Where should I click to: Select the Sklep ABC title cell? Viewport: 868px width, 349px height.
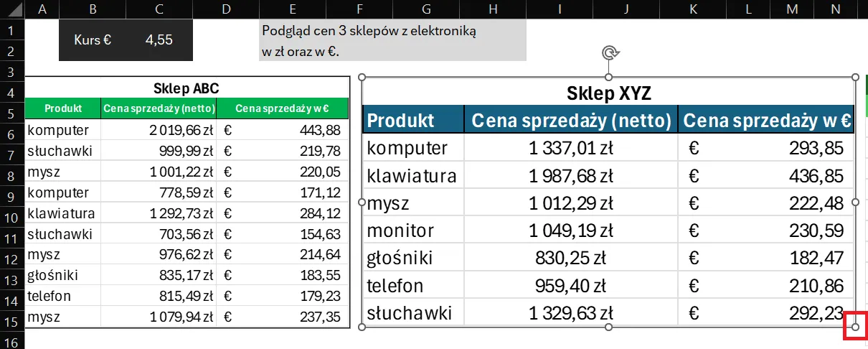[186, 88]
